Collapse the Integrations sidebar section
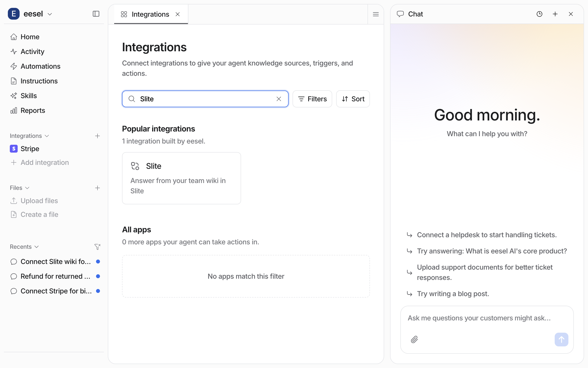Screen dimensions: 588x368 (29, 136)
